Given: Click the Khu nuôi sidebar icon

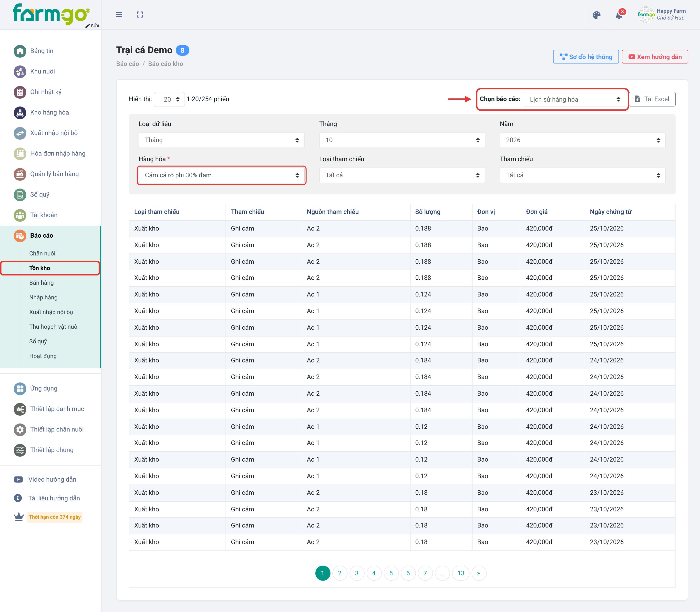Looking at the screenshot, I should click(20, 71).
